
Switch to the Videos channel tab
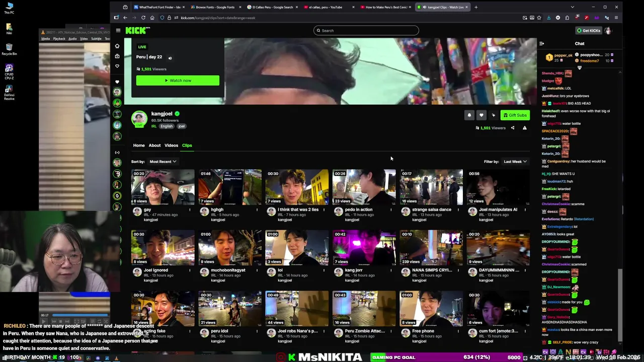(x=171, y=145)
